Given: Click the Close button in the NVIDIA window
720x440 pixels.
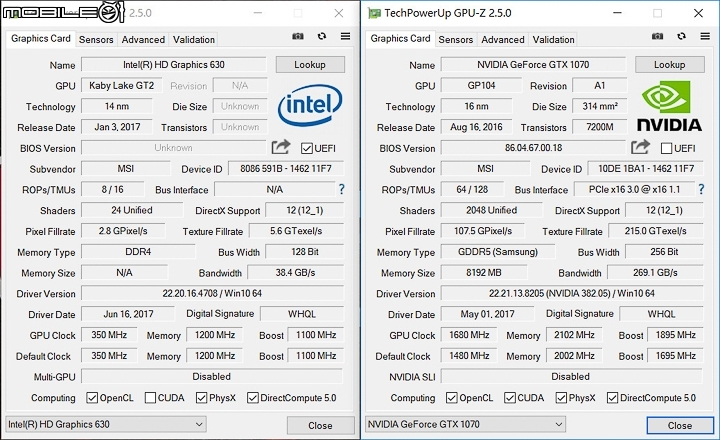Looking at the screenshot, I should click(680, 425).
